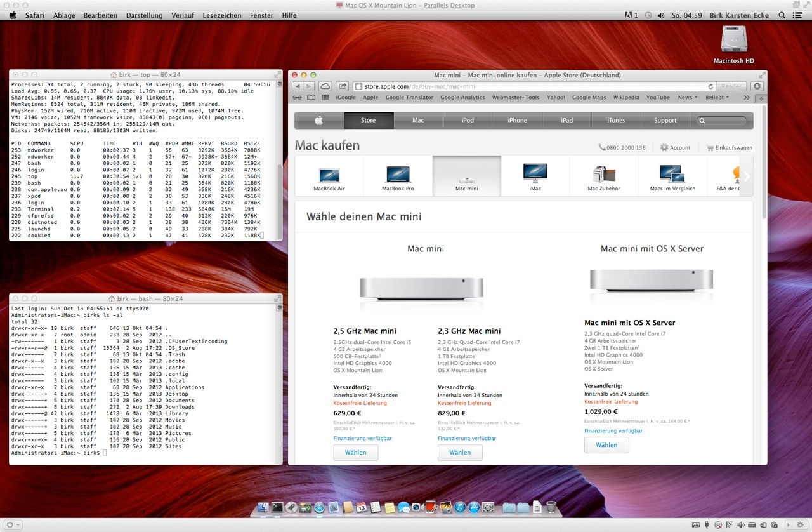
Task: Click the Parallels CD/DVD status icon
Action: pos(718,525)
